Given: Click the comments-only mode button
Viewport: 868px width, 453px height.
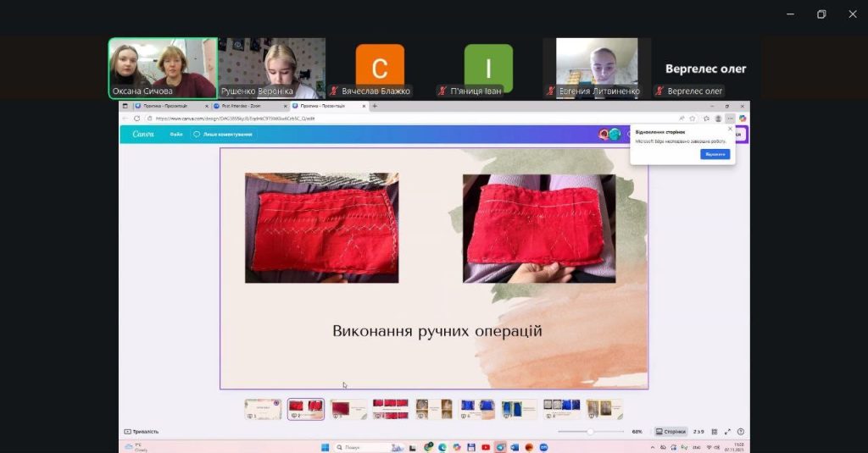Looking at the screenshot, I should click(x=223, y=134).
